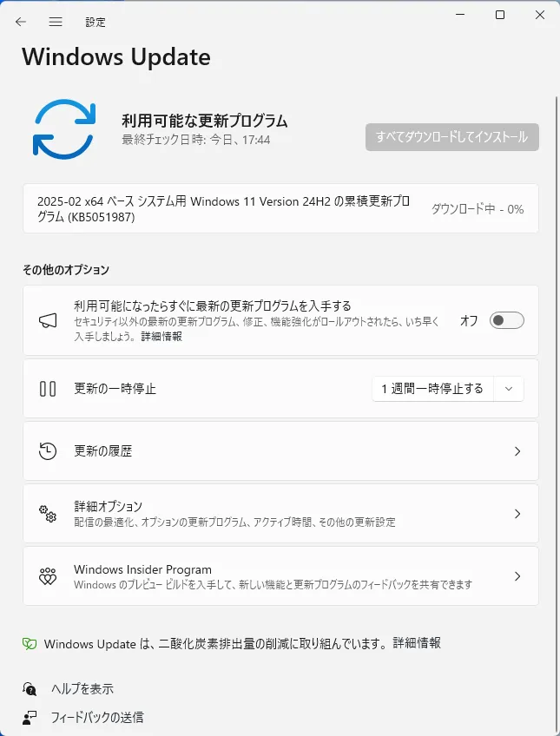Click the megaphone icon for latest updates
560x736 pixels.
coord(48,320)
